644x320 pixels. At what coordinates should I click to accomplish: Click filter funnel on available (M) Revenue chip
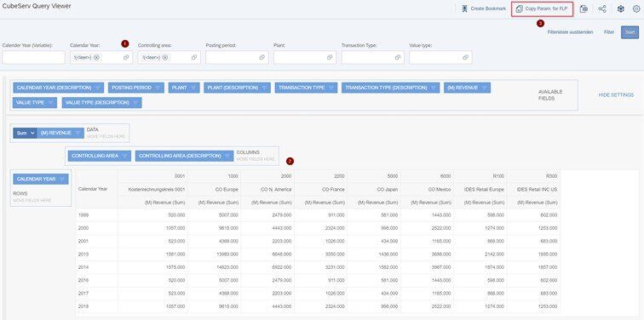485,88
